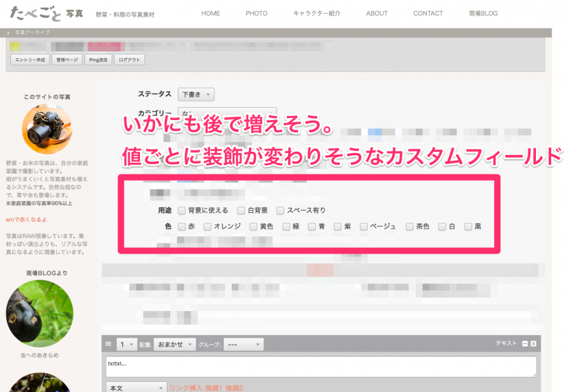573x392 pixels.
Task: Enable the 白背景 checkbox
Action: 242,211
